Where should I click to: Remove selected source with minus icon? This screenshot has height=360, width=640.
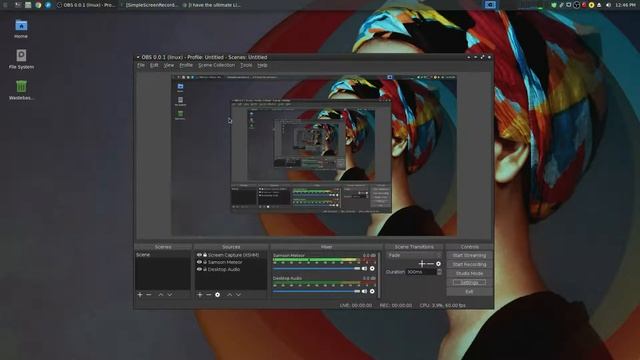pos(209,295)
